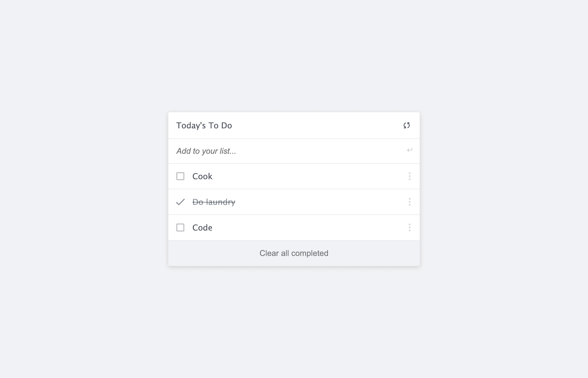
Task: Select the strikethrough Do laundry label
Action: (214, 202)
